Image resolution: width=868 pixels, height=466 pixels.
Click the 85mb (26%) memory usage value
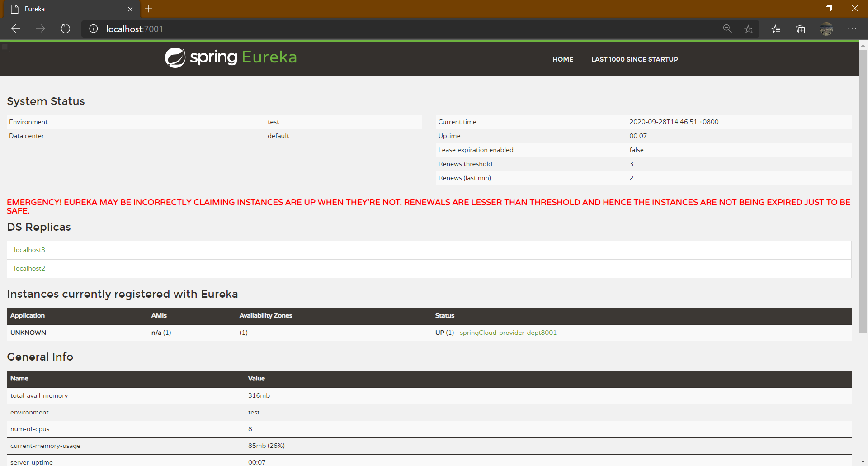266,446
